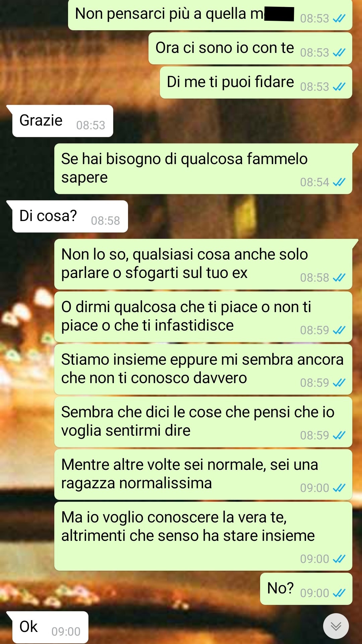Tap read receipt ticks on 'Ora ci sono io con te'
The height and width of the screenshot is (644, 362).
339,53
